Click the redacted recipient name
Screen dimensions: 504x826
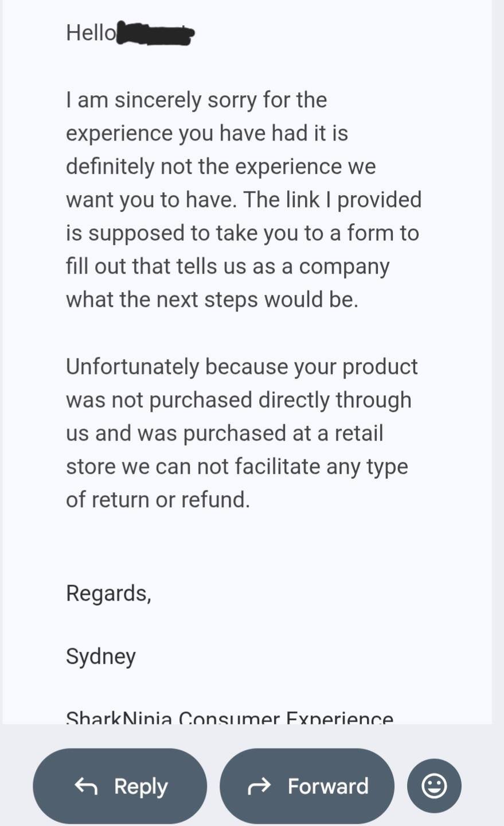pos(155,33)
